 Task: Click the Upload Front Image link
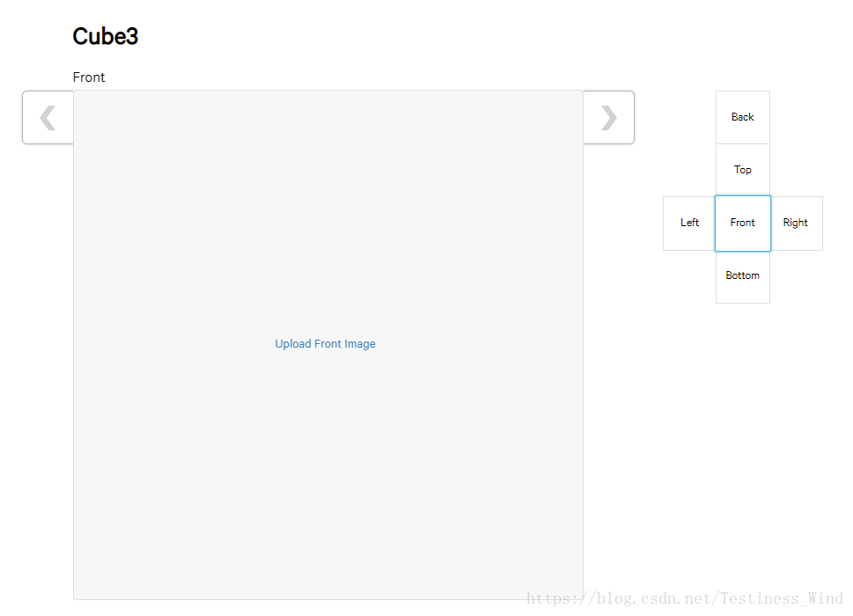pyautogui.click(x=326, y=343)
